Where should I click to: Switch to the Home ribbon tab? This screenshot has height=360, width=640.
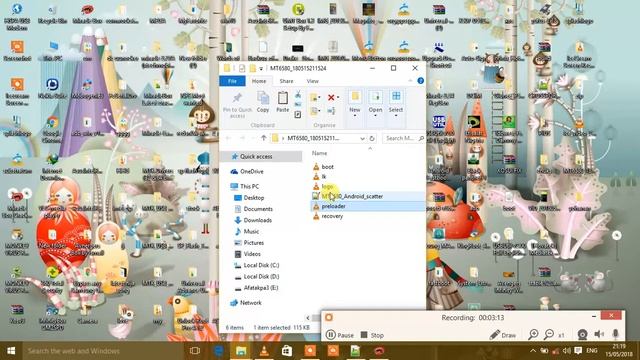pos(259,81)
